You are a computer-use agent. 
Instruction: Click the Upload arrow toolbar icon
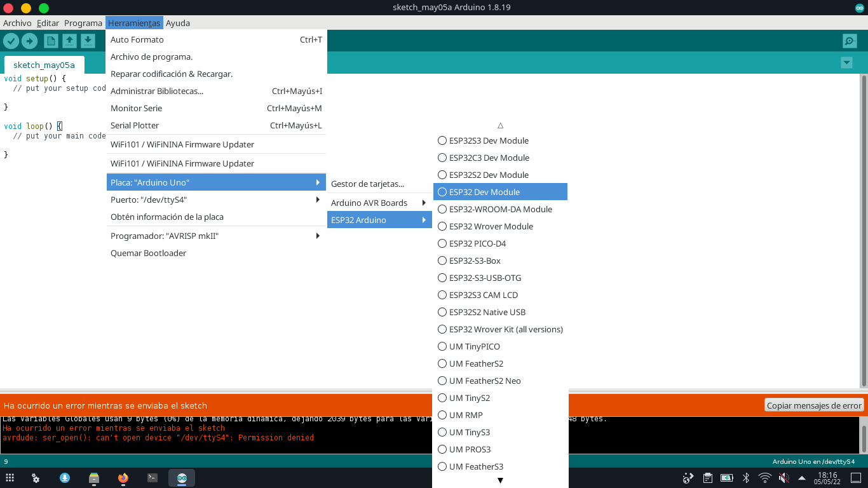29,41
